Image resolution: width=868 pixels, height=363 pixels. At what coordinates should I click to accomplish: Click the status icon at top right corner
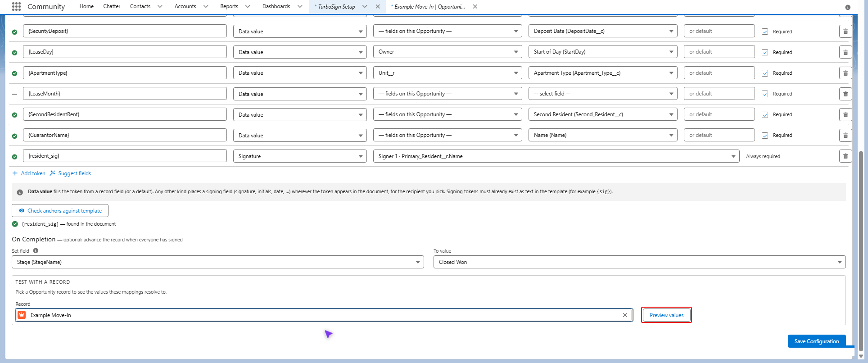pyautogui.click(x=848, y=7)
